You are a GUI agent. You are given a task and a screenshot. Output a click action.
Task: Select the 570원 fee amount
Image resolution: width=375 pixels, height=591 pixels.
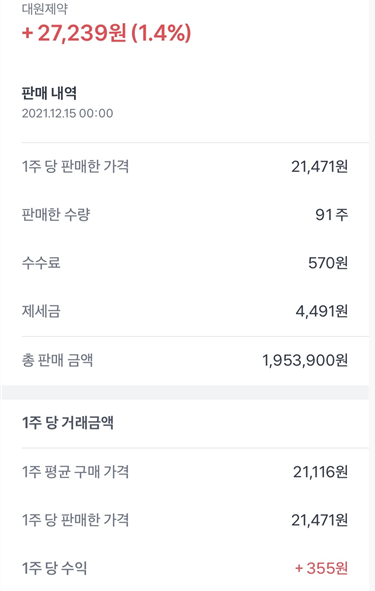328,263
